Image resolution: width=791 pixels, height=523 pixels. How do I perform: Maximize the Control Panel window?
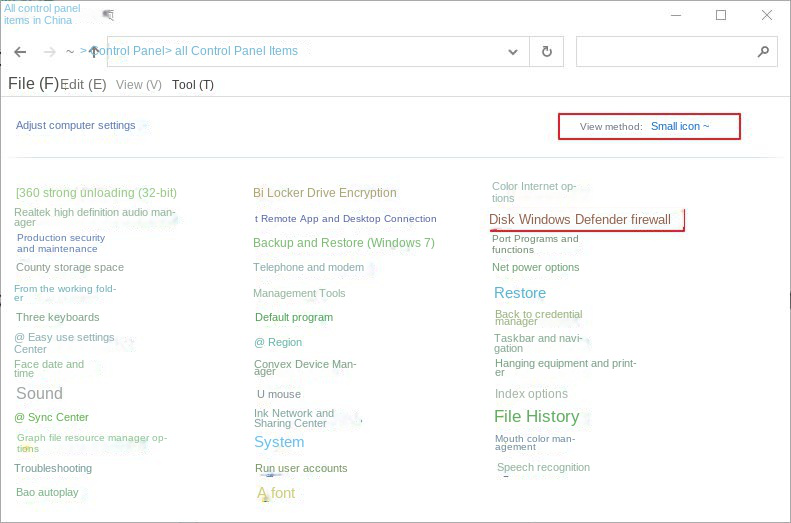click(x=721, y=15)
